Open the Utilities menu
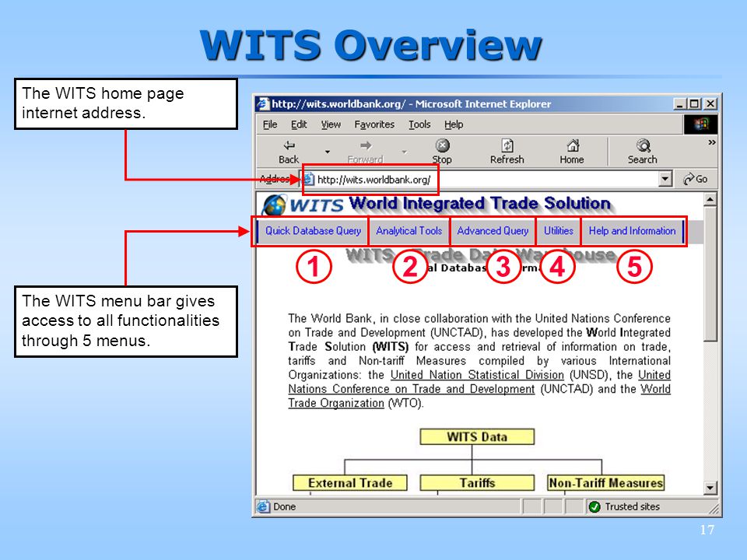Image resolution: width=747 pixels, height=560 pixels. pos(559,231)
